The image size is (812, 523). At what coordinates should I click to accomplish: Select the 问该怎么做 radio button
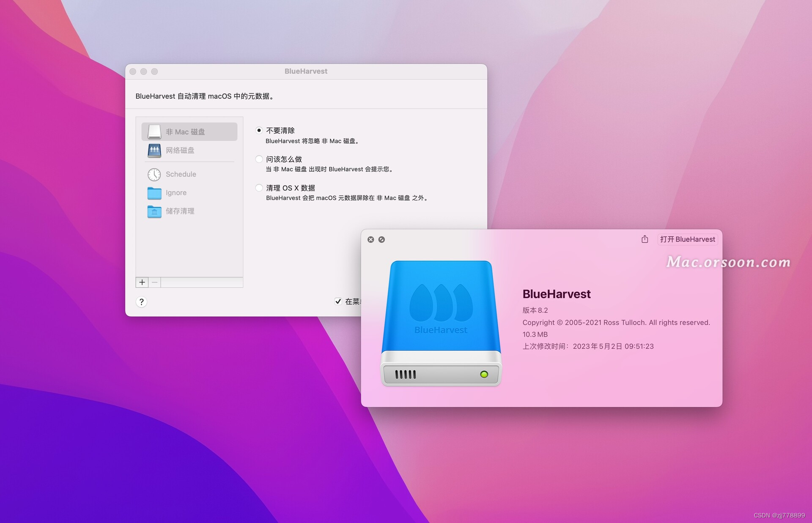tap(259, 159)
